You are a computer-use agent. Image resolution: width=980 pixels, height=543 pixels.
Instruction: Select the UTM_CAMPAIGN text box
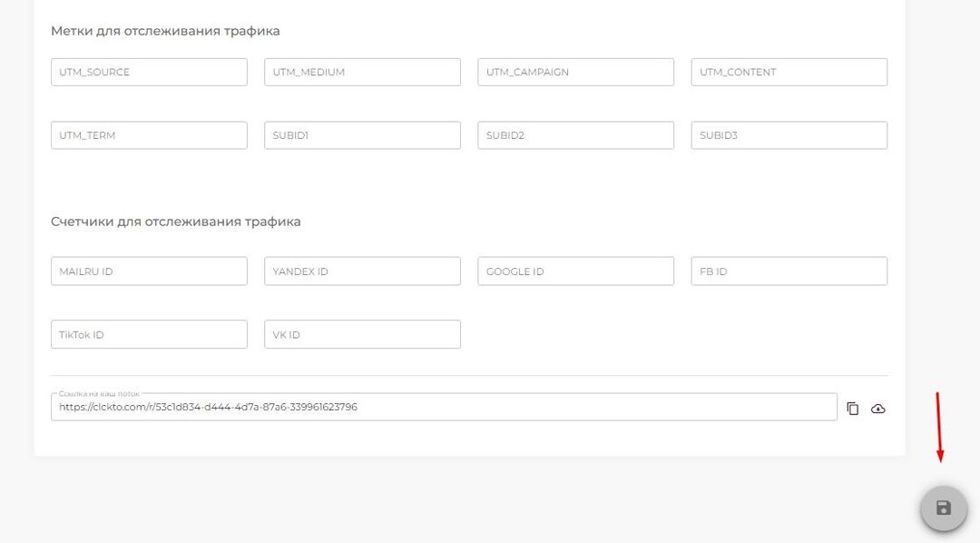575,73
